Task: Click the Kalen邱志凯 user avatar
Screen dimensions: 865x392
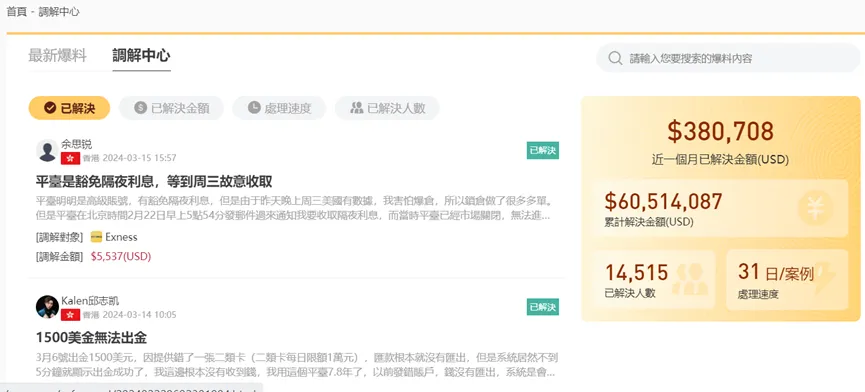Action: tap(47, 307)
